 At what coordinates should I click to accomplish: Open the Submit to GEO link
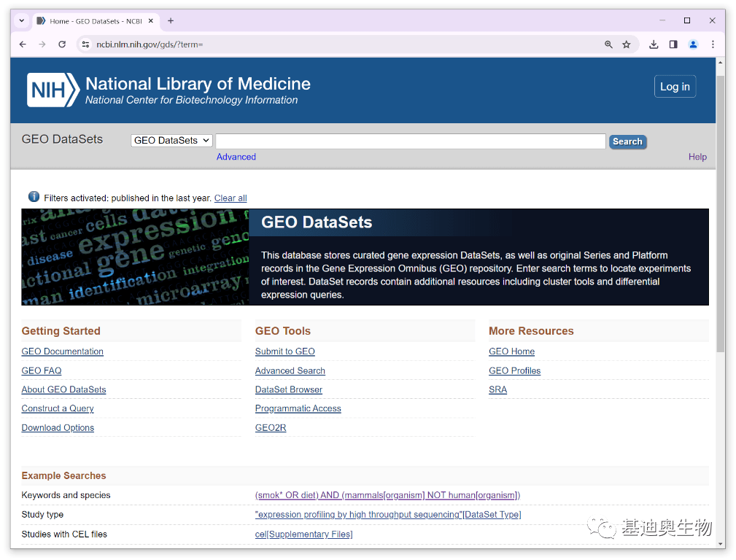[285, 351]
